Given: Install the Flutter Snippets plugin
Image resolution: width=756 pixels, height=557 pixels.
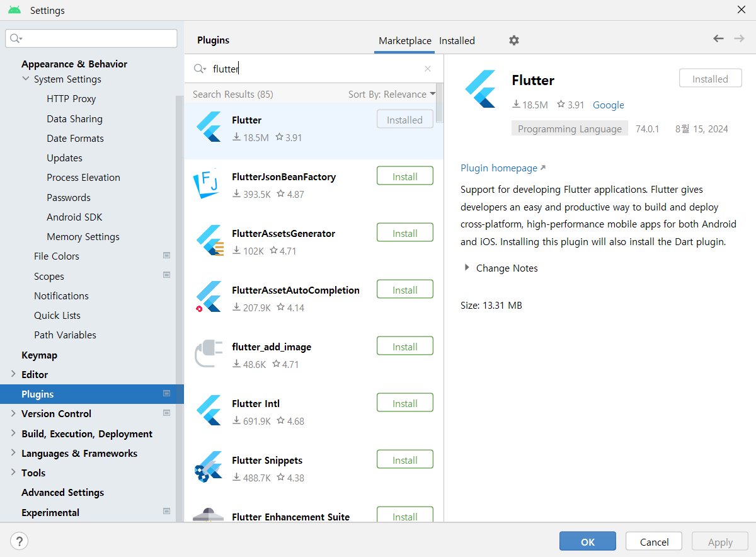Looking at the screenshot, I should coord(405,459).
